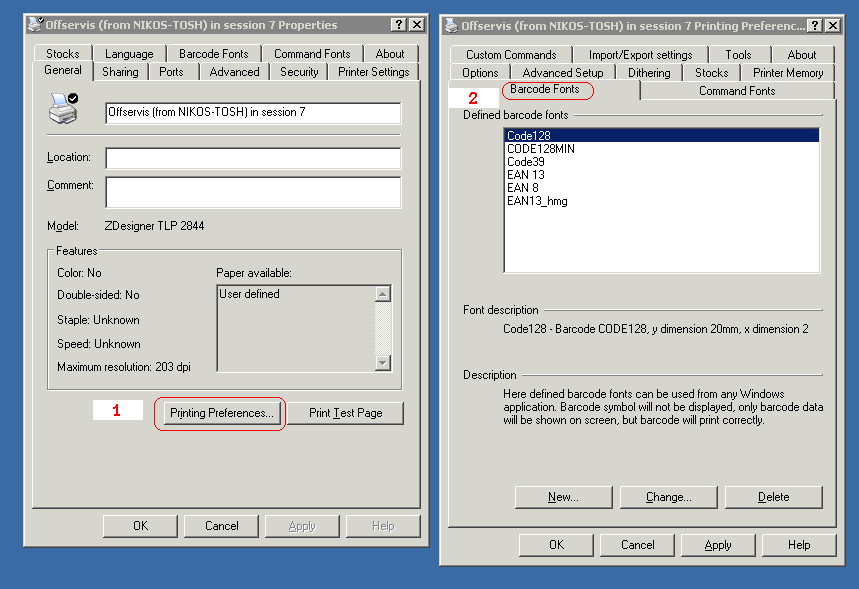Screen dimensions: 859x589
Task: Switch to the Sharing tab
Action: [121, 72]
